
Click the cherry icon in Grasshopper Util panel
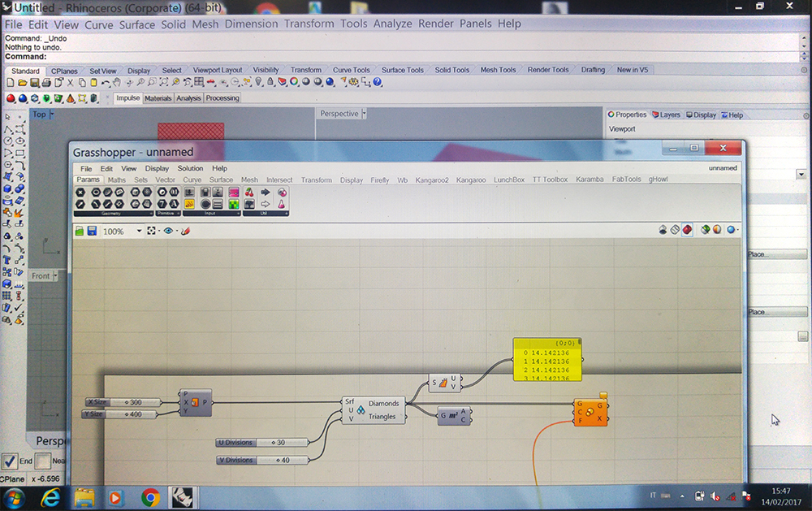[249, 193]
